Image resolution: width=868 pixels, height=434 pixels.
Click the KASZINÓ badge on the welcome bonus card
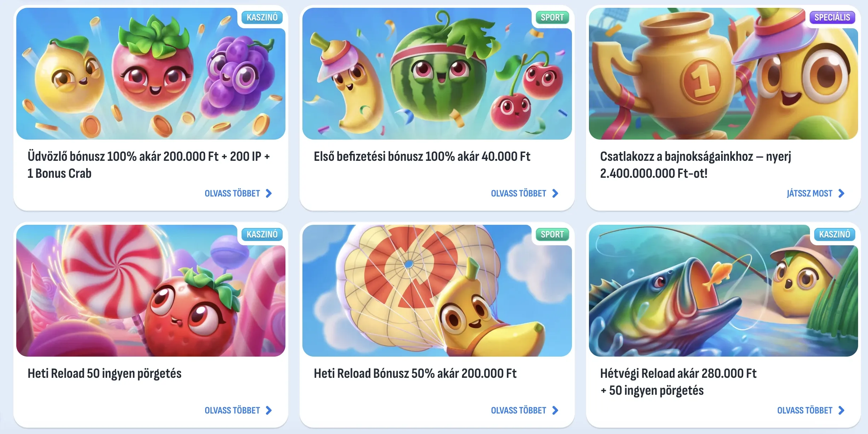(x=262, y=17)
